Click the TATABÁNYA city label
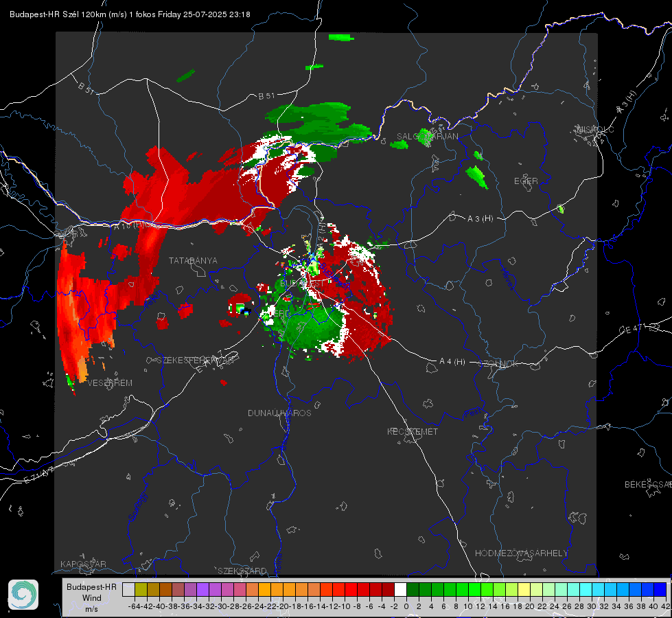The image size is (672, 618). tap(193, 261)
